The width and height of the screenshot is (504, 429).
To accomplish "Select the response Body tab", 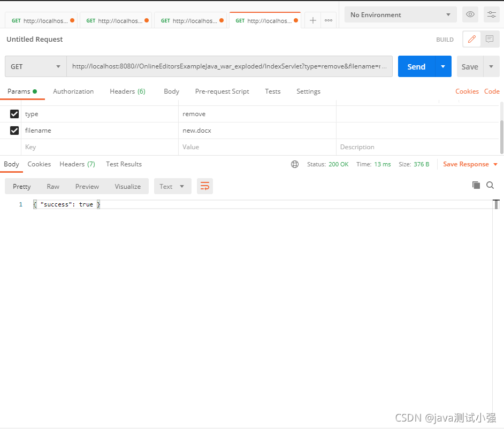I will point(11,164).
